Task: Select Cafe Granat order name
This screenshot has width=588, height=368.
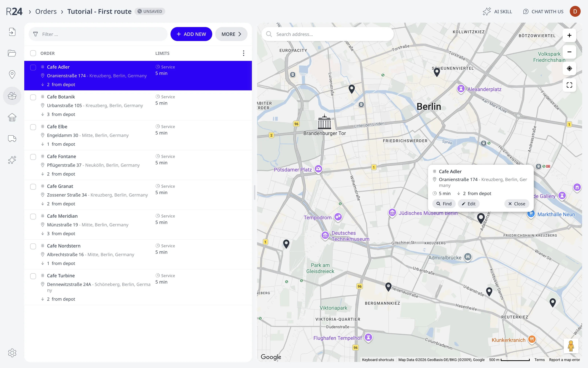Action: [60, 186]
